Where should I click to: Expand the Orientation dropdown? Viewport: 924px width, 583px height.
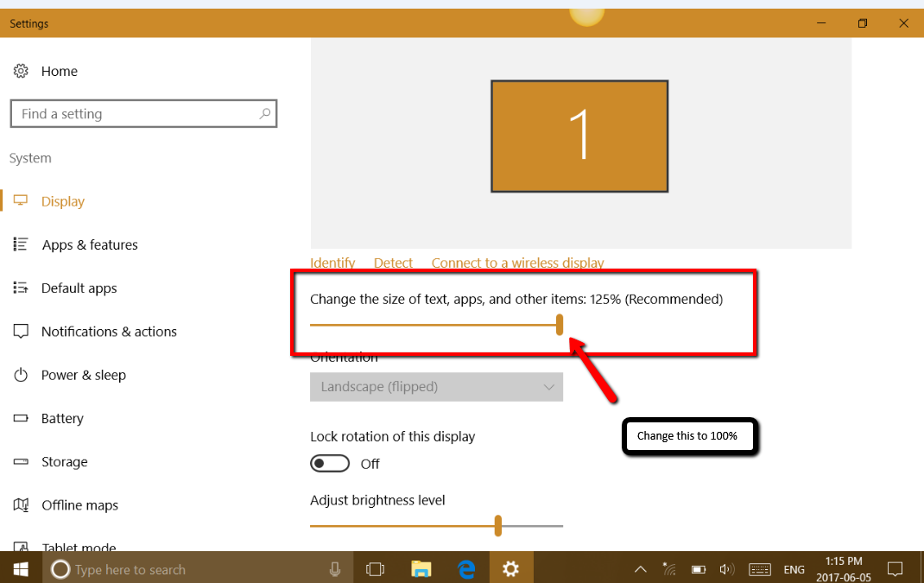pyautogui.click(x=436, y=387)
